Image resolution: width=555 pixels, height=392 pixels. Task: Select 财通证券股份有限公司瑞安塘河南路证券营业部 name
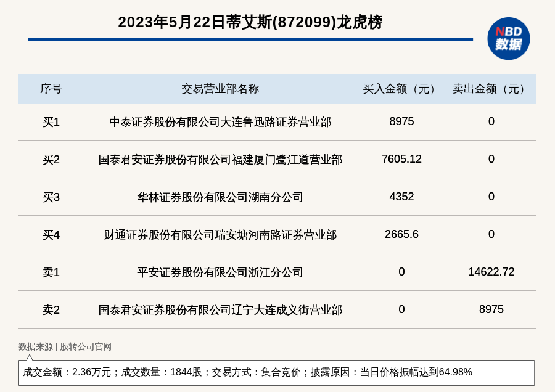[x=220, y=235]
